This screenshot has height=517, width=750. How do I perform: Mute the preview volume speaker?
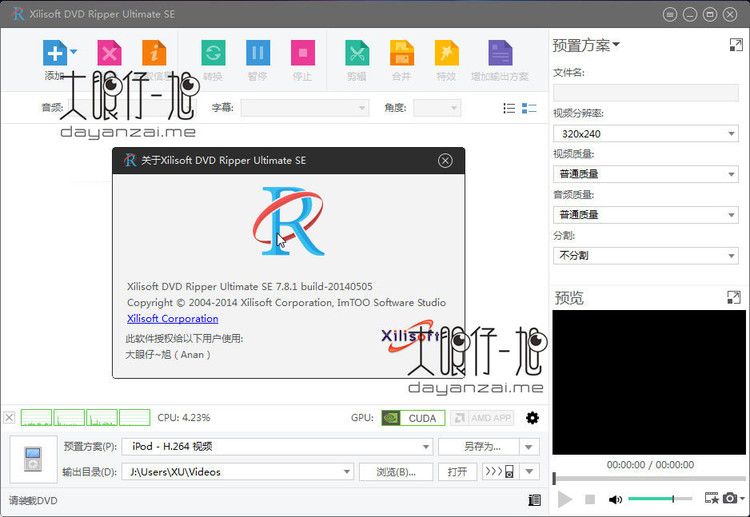tap(615, 499)
